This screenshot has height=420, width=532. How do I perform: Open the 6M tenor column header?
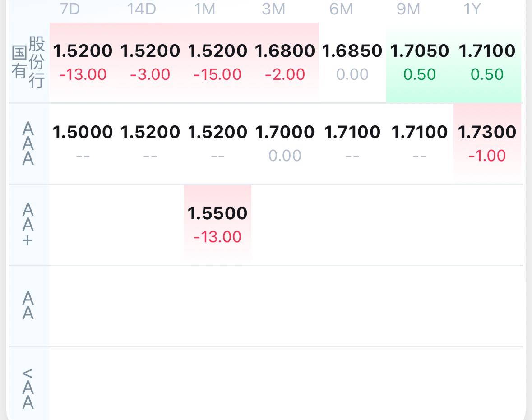[x=341, y=9]
